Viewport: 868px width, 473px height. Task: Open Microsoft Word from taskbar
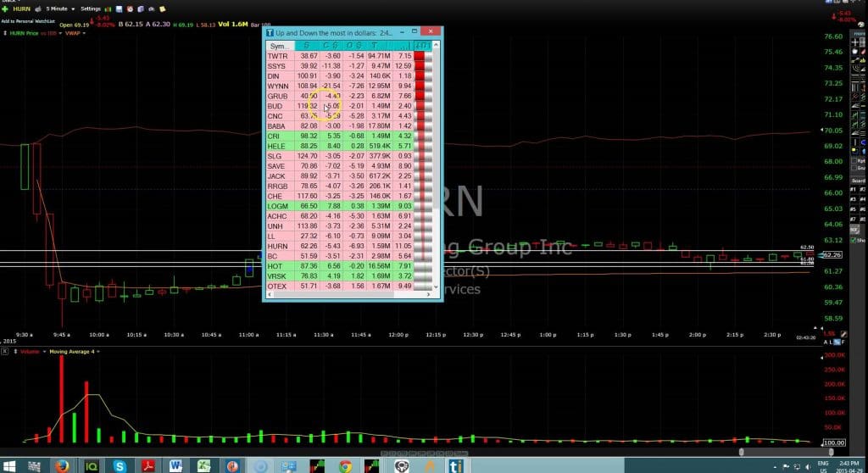click(175, 466)
